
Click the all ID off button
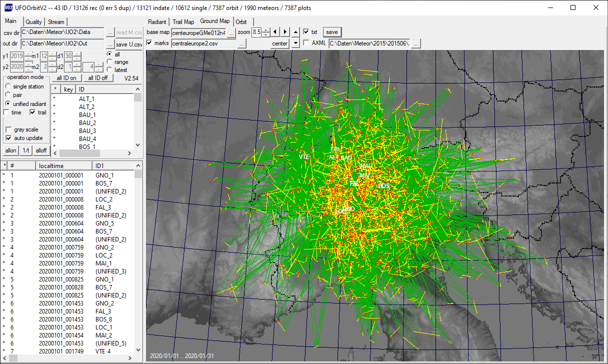click(x=98, y=78)
